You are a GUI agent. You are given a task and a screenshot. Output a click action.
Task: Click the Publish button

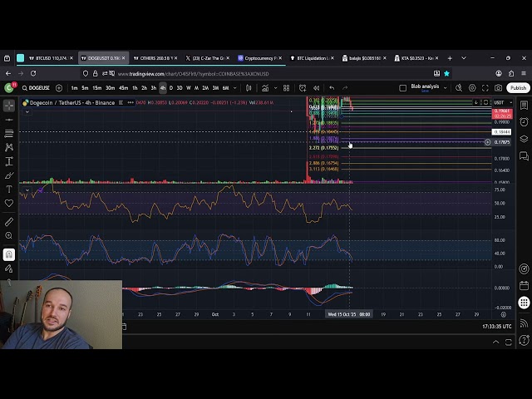(x=519, y=87)
